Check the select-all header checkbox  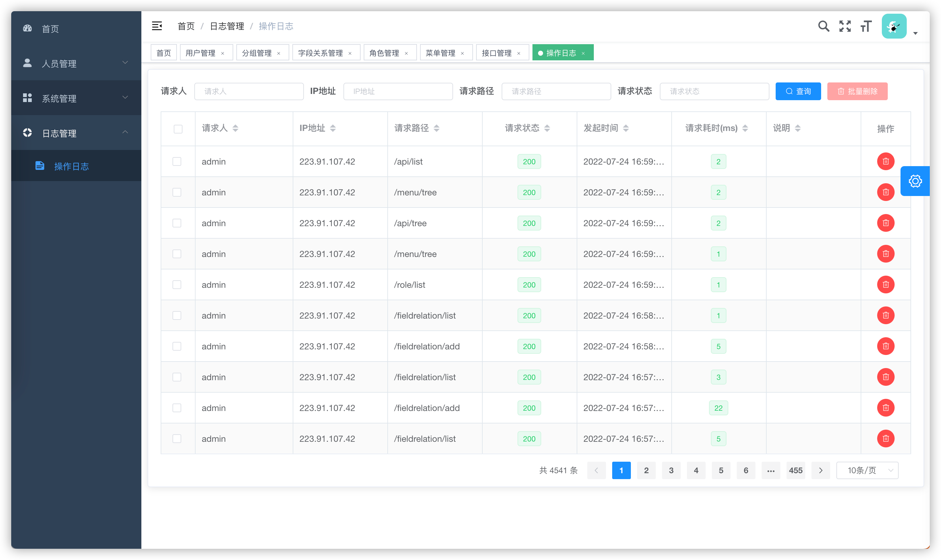pyautogui.click(x=178, y=129)
